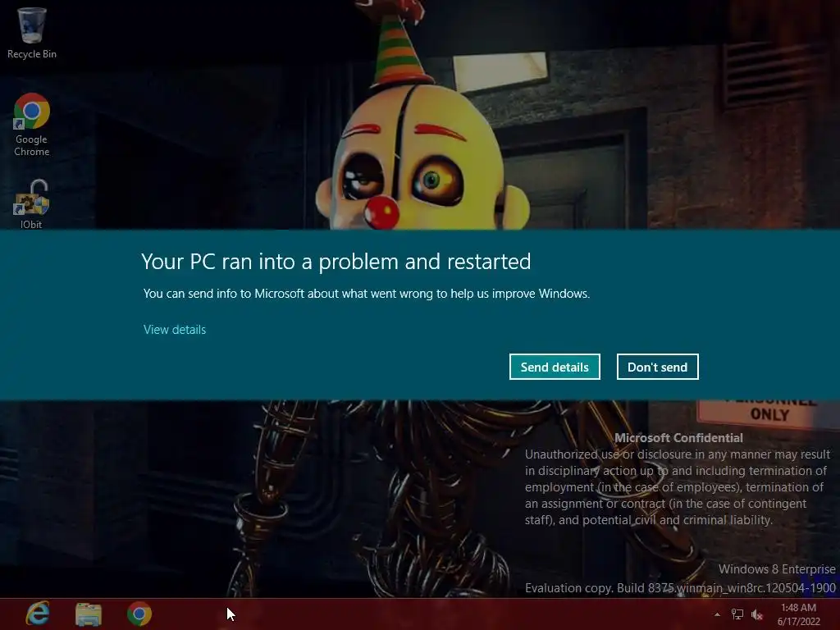Image resolution: width=840 pixels, height=630 pixels.
Task: Click the 'Your PC ran into a problem' heading
Action: (336, 262)
